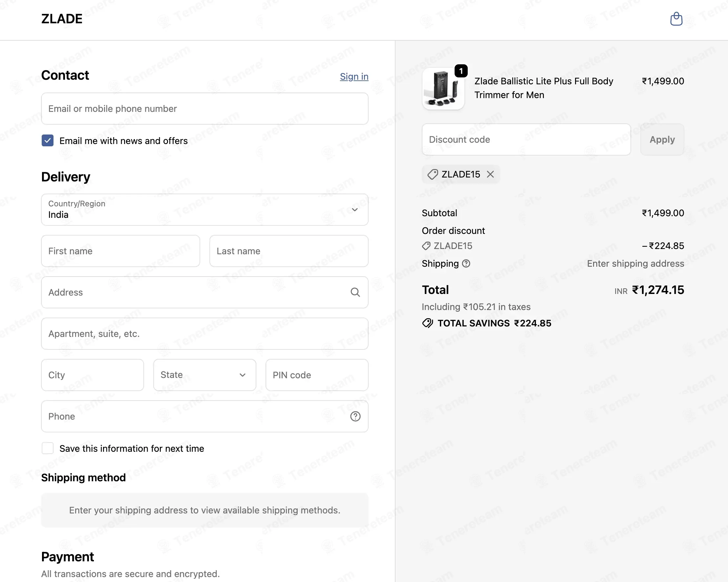Image resolution: width=728 pixels, height=582 pixels.
Task: Click the 'Enter shipping address' text
Action: pos(635,263)
